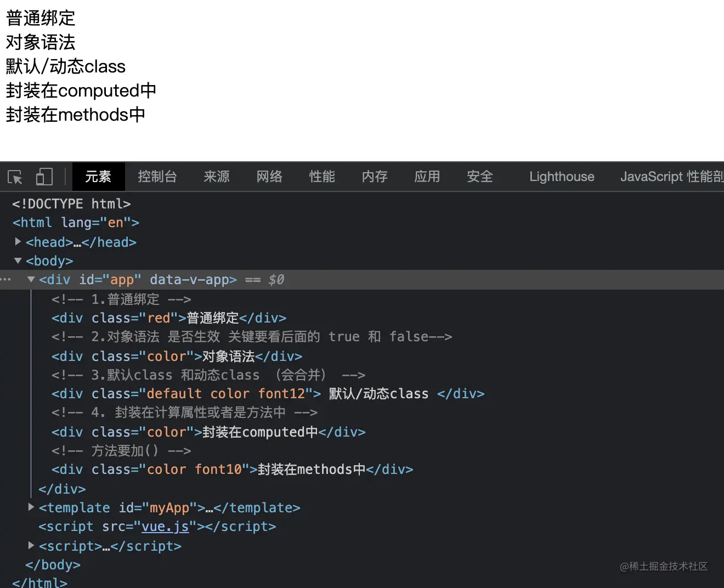Image resolution: width=724 pixels, height=588 pixels.
Task: Collapse the div id app node
Action: tap(31, 279)
